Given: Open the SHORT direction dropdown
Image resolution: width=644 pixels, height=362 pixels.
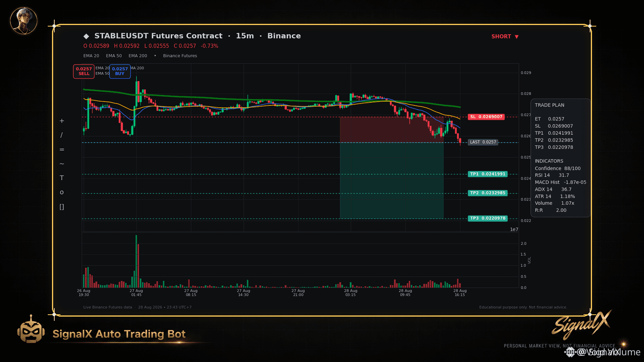Looking at the screenshot, I should [x=505, y=37].
